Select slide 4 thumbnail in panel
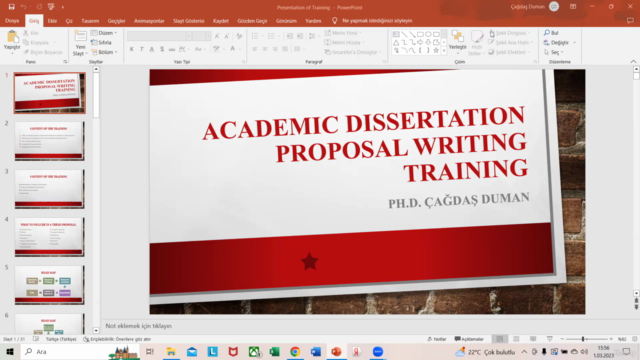640x360 pixels. pos(49,237)
